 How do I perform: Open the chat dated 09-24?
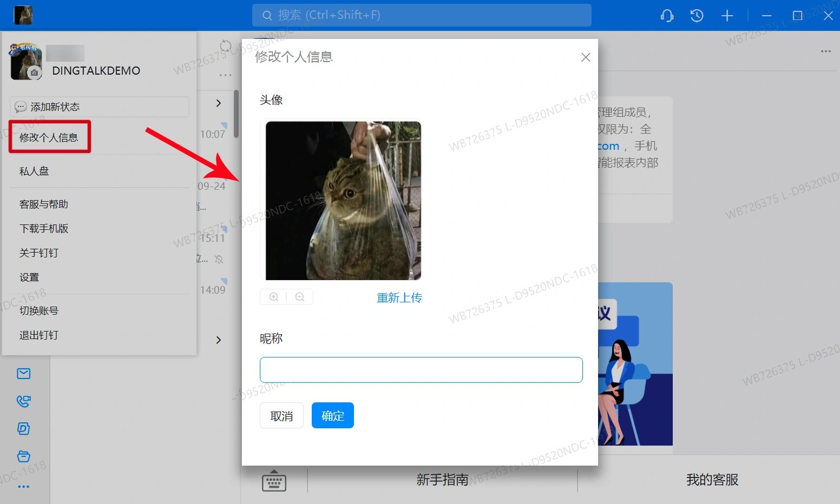pos(212,186)
